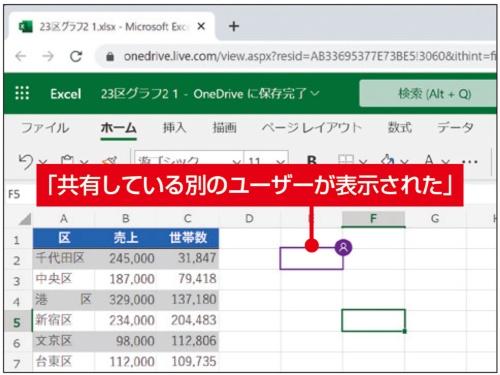Toggle Bold formatting

coord(312,161)
